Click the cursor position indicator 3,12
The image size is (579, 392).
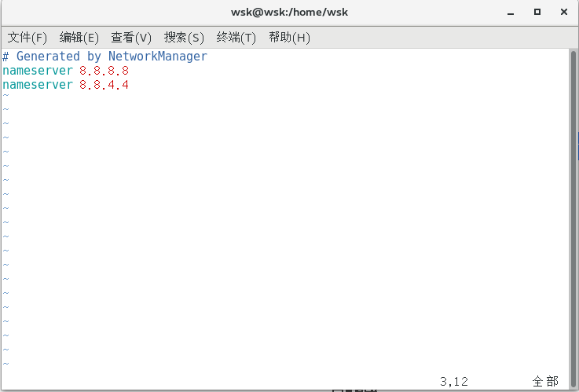tap(454, 381)
